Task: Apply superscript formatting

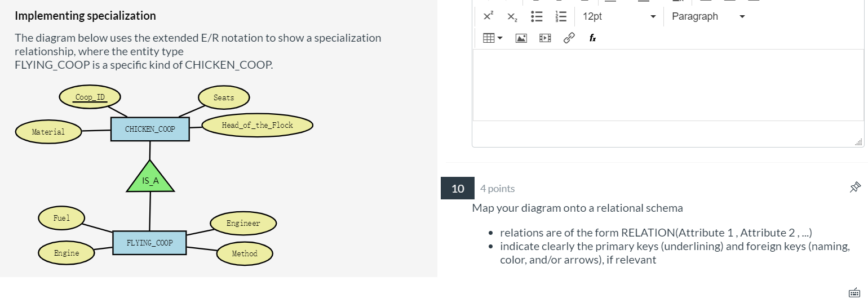Action: pyautogui.click(x=488, y=16)
